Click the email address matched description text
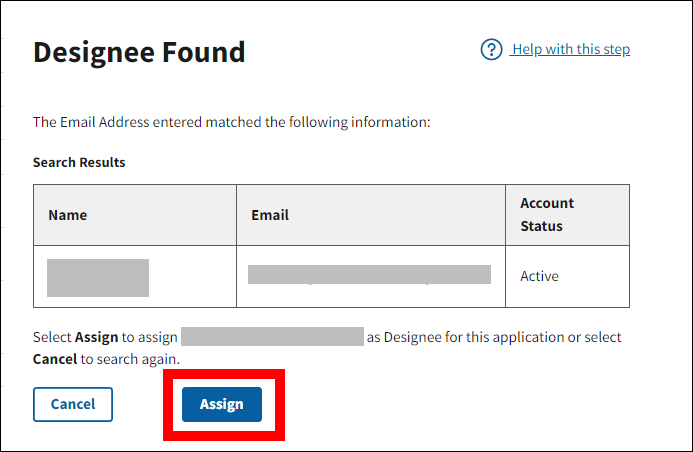The width and height of the screenshot is (693, 452). coord(231,123)
